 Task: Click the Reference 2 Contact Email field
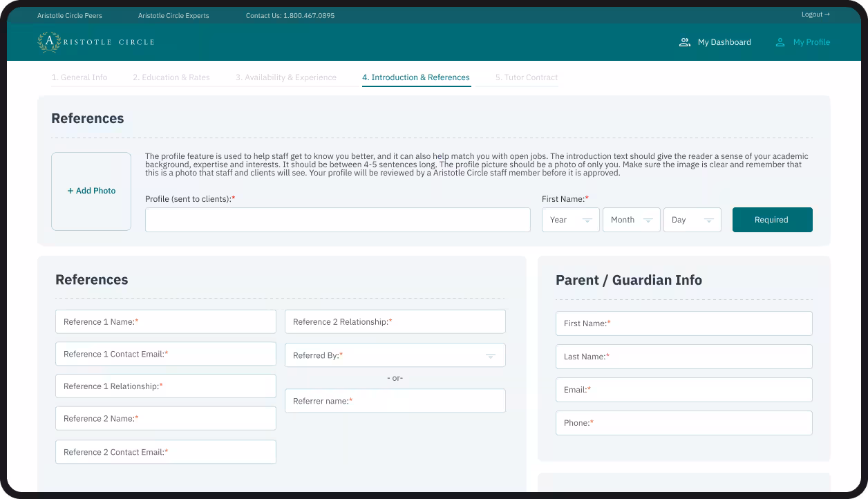click(x=166, y=452)
